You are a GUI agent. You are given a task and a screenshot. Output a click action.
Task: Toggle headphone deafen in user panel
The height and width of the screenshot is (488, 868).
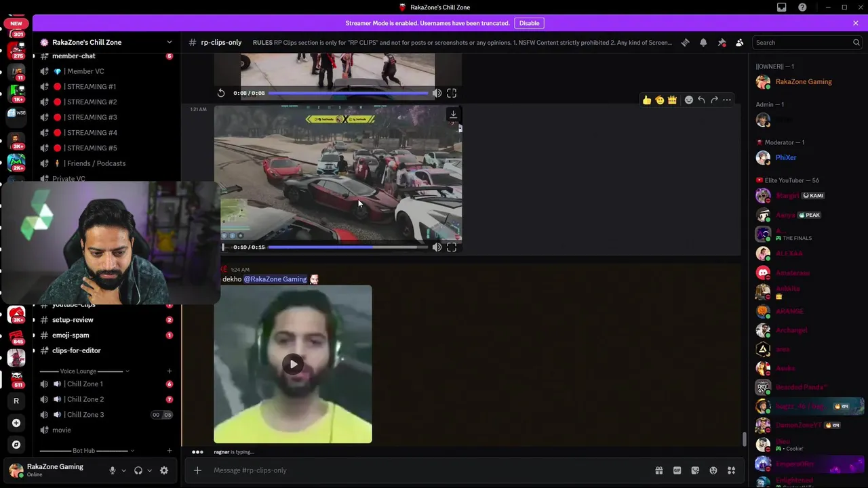pos(138,470)
